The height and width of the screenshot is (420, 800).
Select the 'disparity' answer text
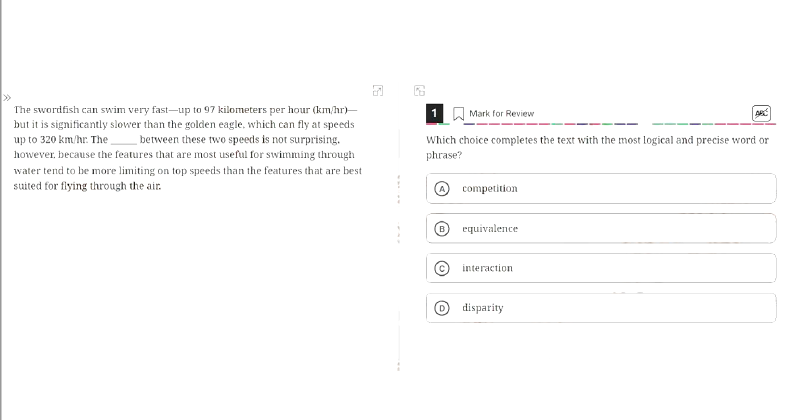483,308
